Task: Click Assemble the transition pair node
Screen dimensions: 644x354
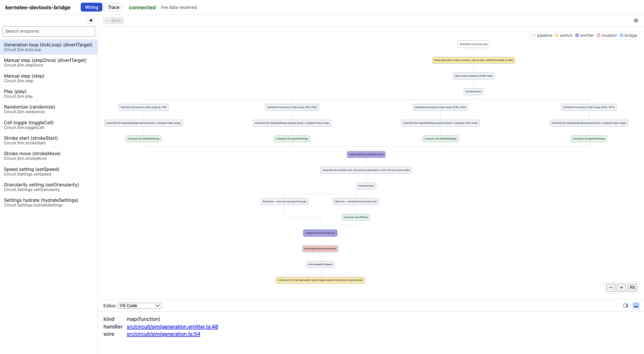Action: 366,170
